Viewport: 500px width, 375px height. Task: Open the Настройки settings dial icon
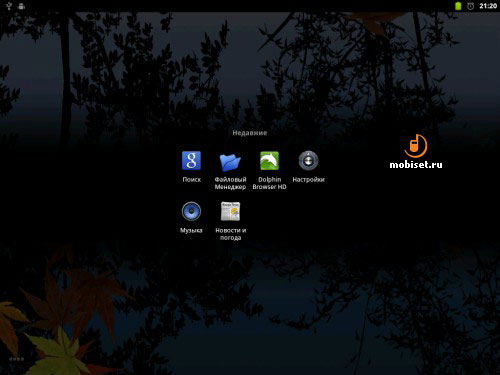click(308, 161)
